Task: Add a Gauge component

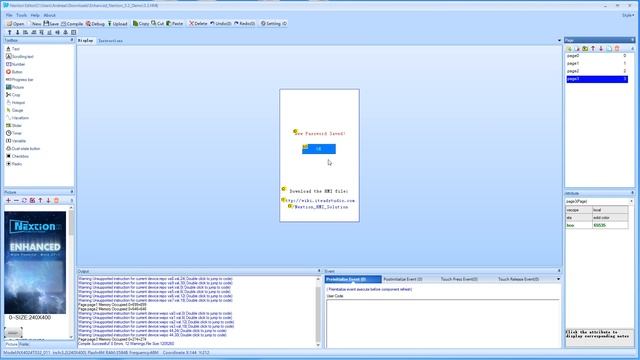Action: [15, 110]
